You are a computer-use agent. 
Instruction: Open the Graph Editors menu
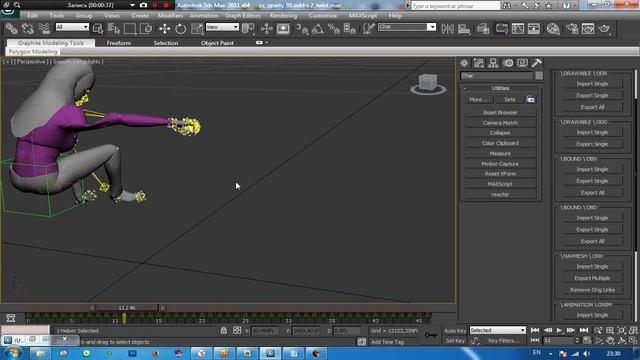click(x=242, y=16)
